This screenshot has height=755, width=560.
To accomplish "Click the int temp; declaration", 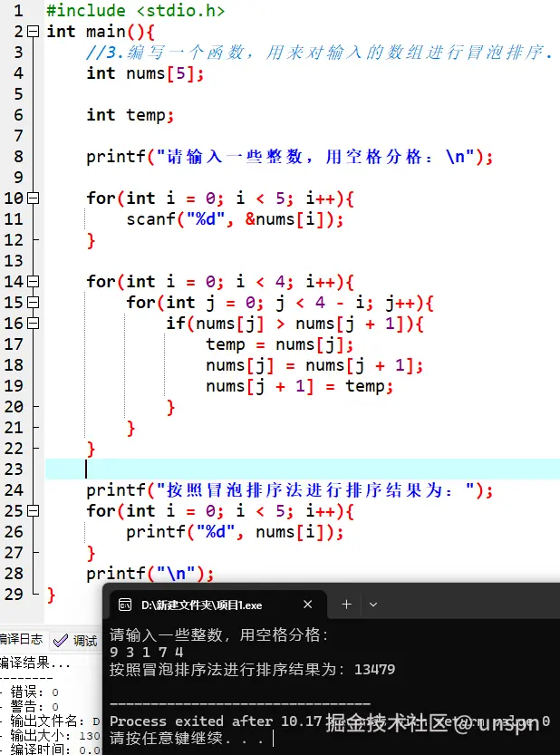I will tap(130, 115).
